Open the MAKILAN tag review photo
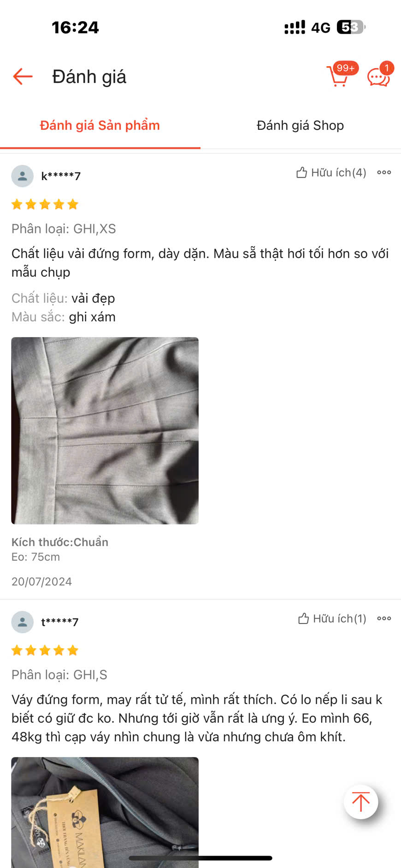 tap(105, 812)
